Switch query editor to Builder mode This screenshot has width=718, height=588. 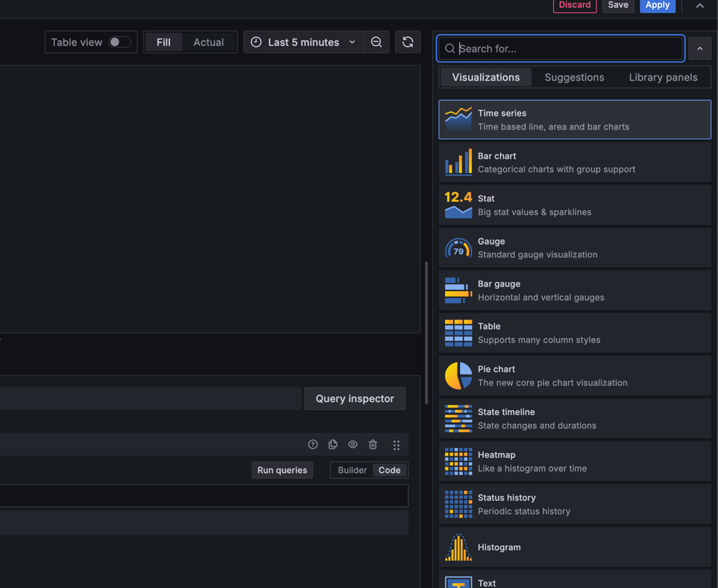351,470
